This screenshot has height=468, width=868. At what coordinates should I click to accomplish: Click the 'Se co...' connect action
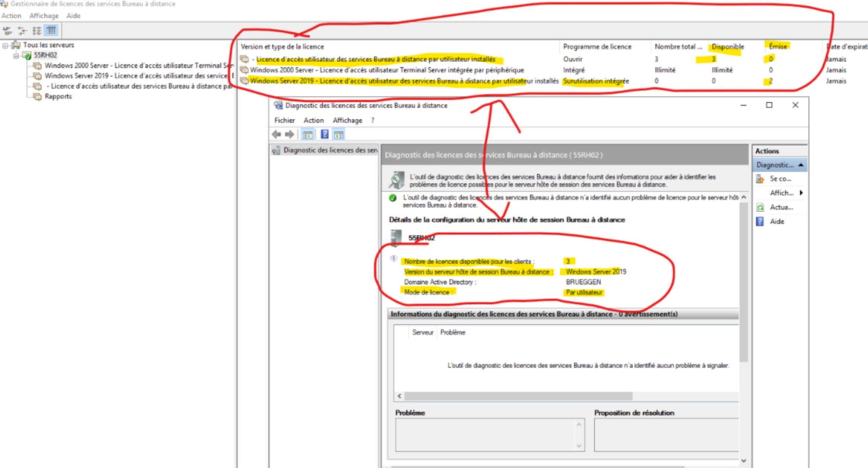(780, 179)
